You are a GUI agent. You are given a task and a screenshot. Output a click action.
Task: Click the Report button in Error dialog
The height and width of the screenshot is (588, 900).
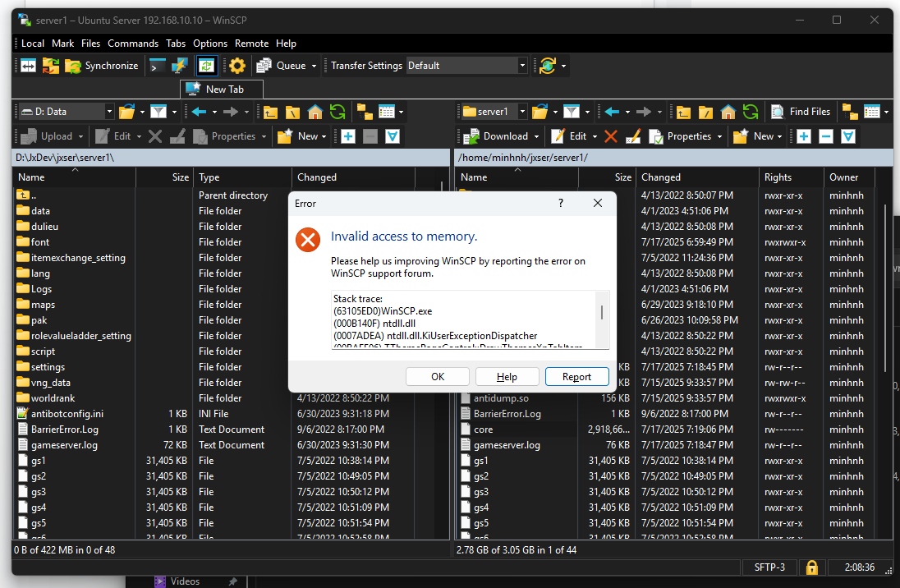click(x=576, y=377)
